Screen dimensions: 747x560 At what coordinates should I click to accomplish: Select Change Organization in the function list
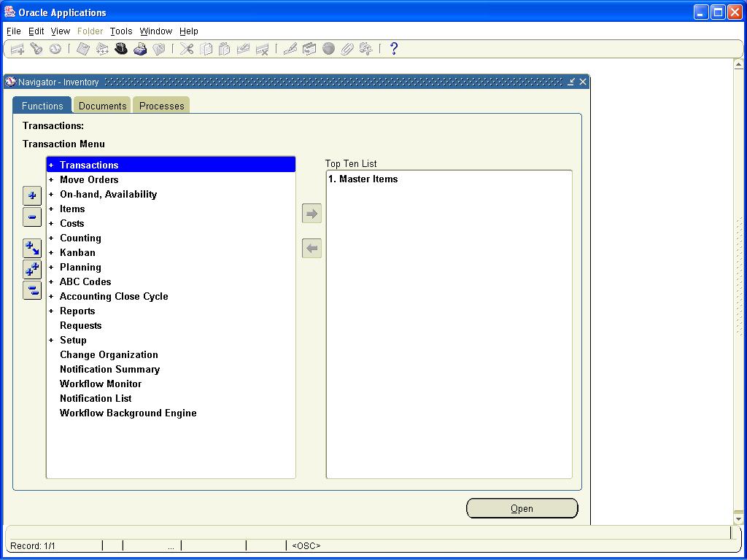(109, 354)
